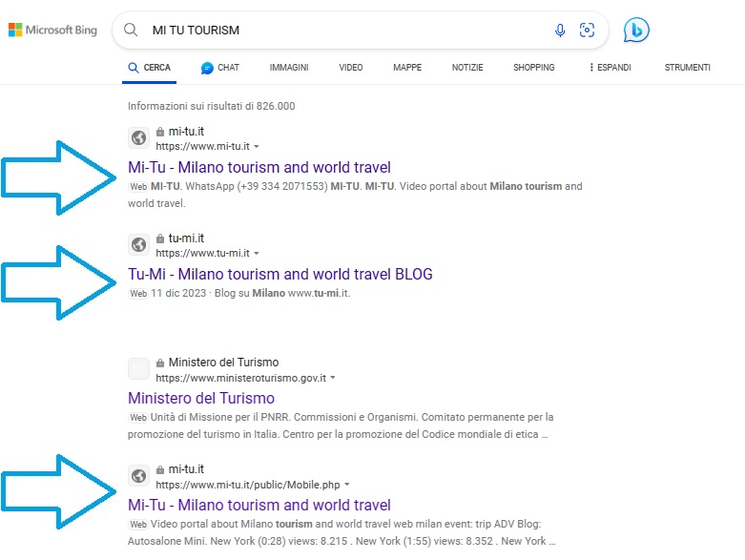Click lock icon beside tu-mi.it site name

(160, 239)
